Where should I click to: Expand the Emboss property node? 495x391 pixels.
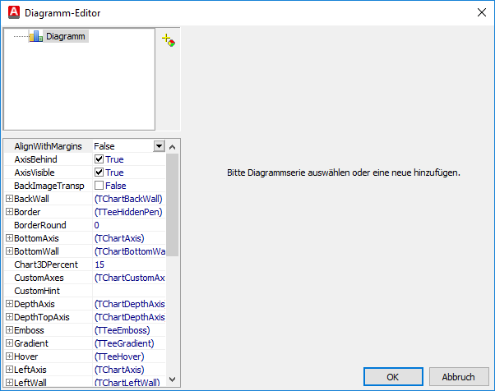9,330
